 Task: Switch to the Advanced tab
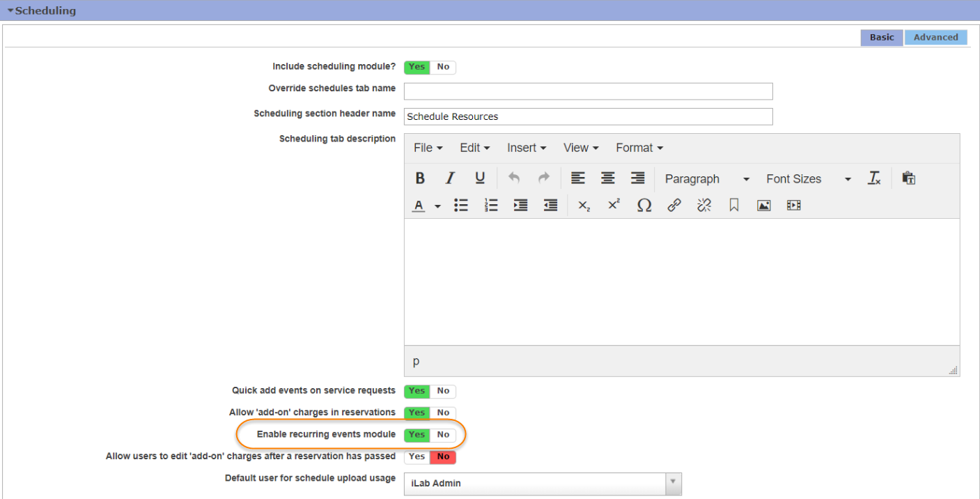click(x=935, y=38)
